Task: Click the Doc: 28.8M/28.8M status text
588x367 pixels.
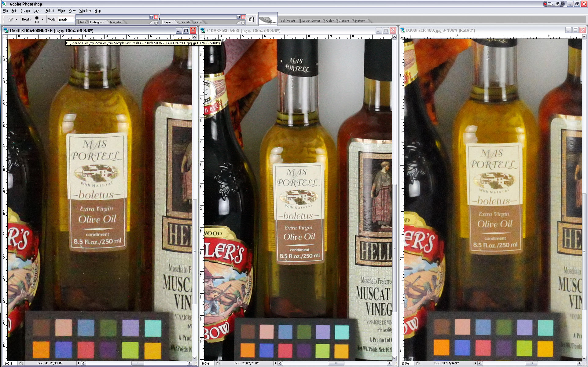Action: click(247, 363)
